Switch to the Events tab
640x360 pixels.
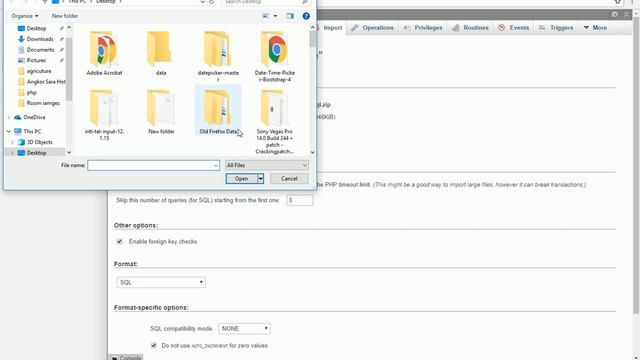coord(513,28)
